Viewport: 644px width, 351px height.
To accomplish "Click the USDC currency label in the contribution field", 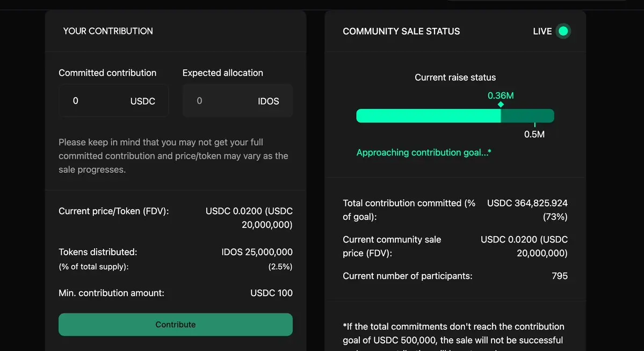I will click(x=142, y=101).
